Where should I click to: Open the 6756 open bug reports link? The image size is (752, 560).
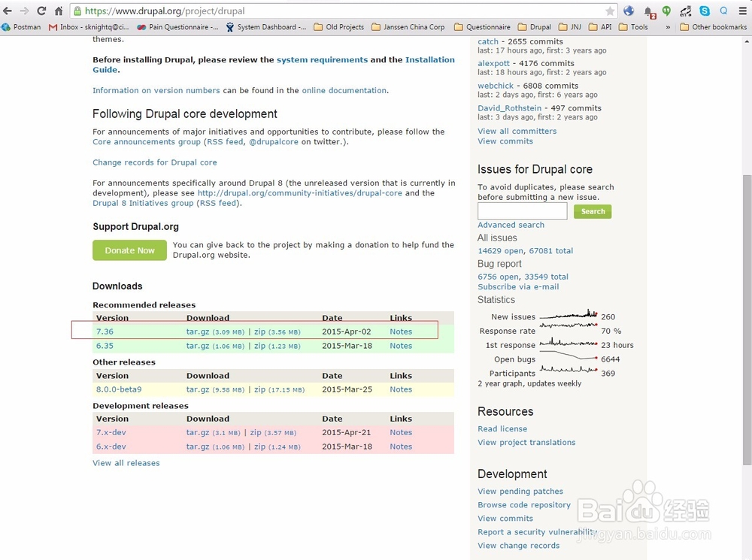[x=498, y=277]
